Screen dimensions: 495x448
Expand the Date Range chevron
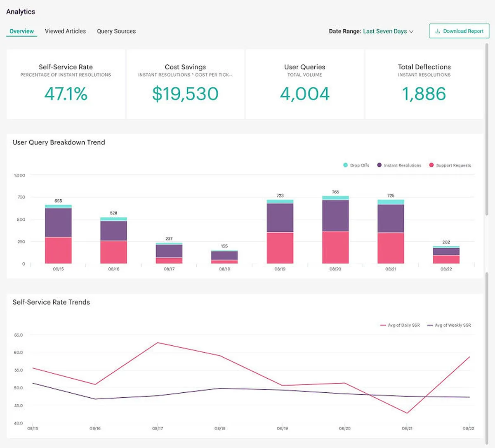click(x=411, y=32)
